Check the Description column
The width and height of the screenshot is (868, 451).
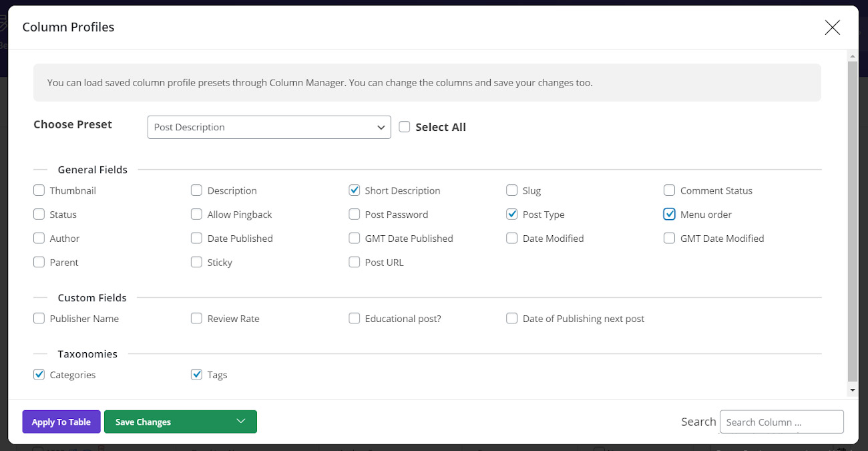click(196, 190)
